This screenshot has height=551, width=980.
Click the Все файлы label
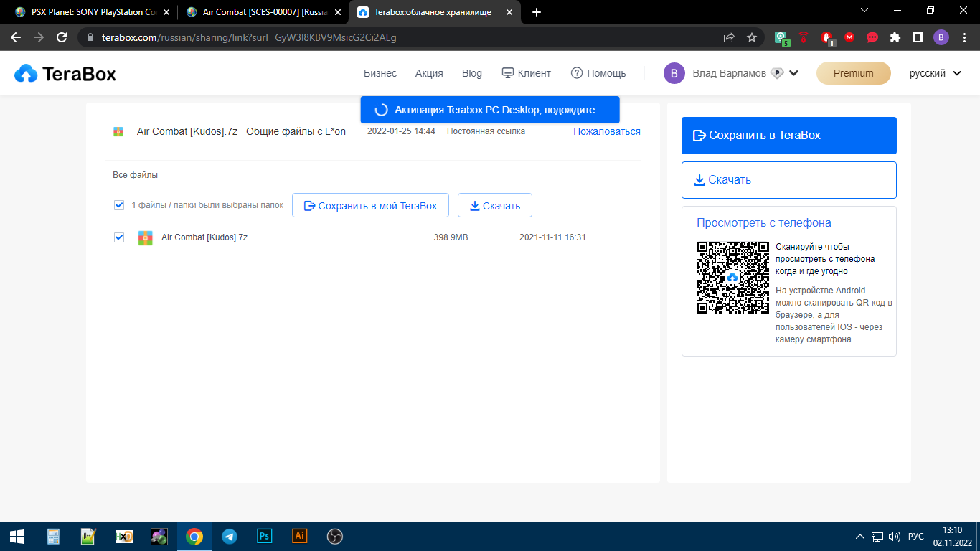pos(135,175)
